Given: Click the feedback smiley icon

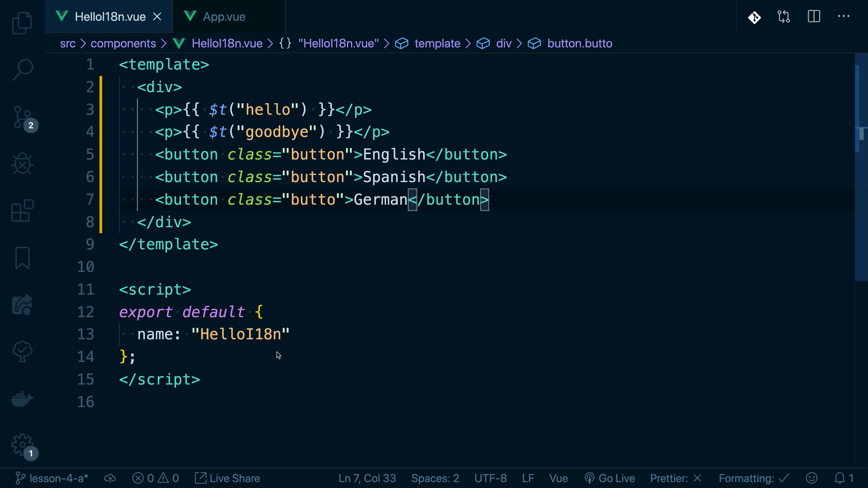Looking at the screenshot, I should [x=812, y=478].
